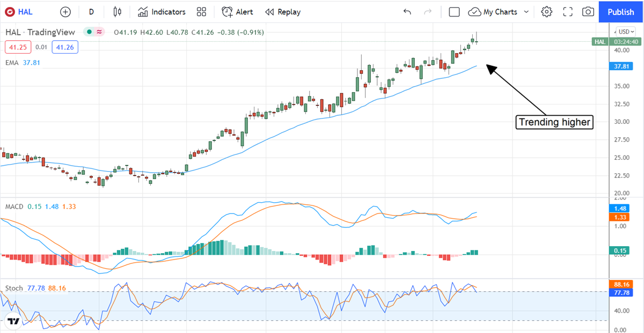Viewport: 644px width, 333px height.
Task: Open the USD currency dropdown
Action: click(626, 31)
